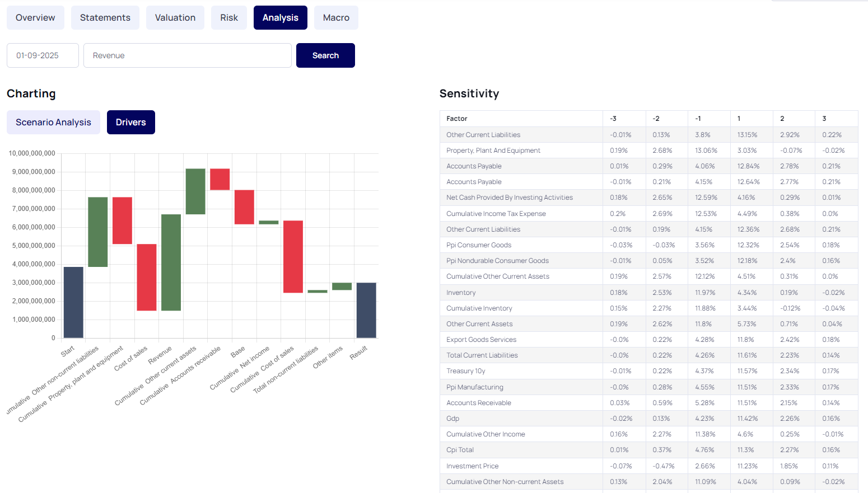Click Cumulative Other Non-current Assets factor
Screen dimensions: 868x493
click(x=505, y=482)
